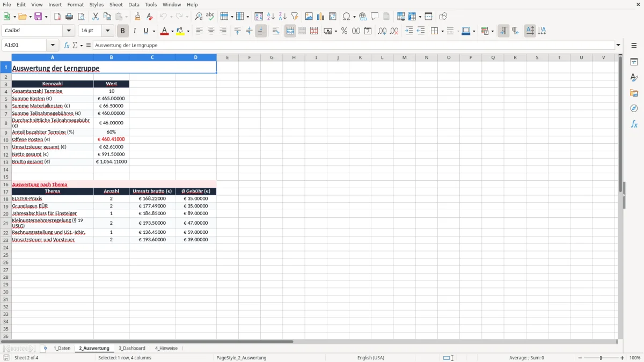Toggle Merge and Center Cells
Screen dimensions: 644x362
pos(290,31)
